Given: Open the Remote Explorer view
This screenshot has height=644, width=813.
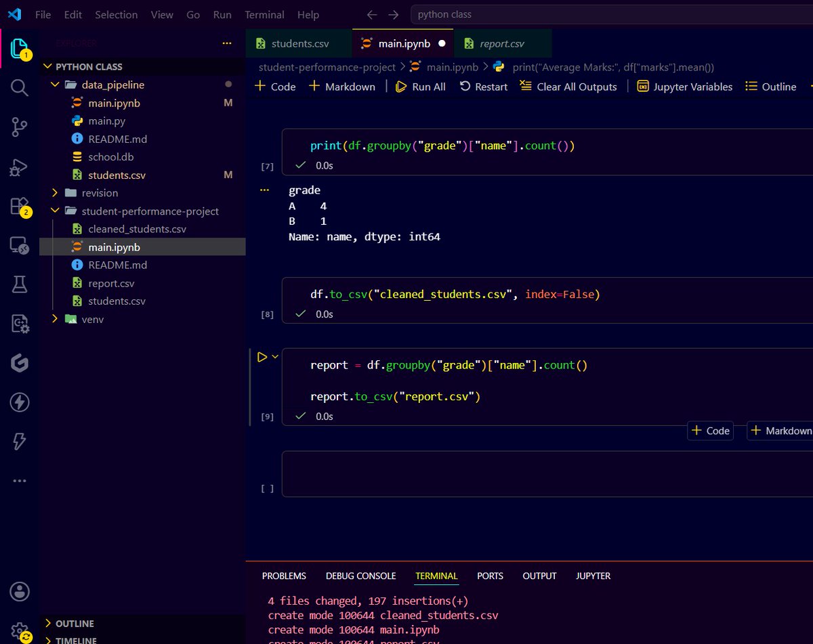Looking at the screenshot, I should pyautogui.click(x=19, y=246).
